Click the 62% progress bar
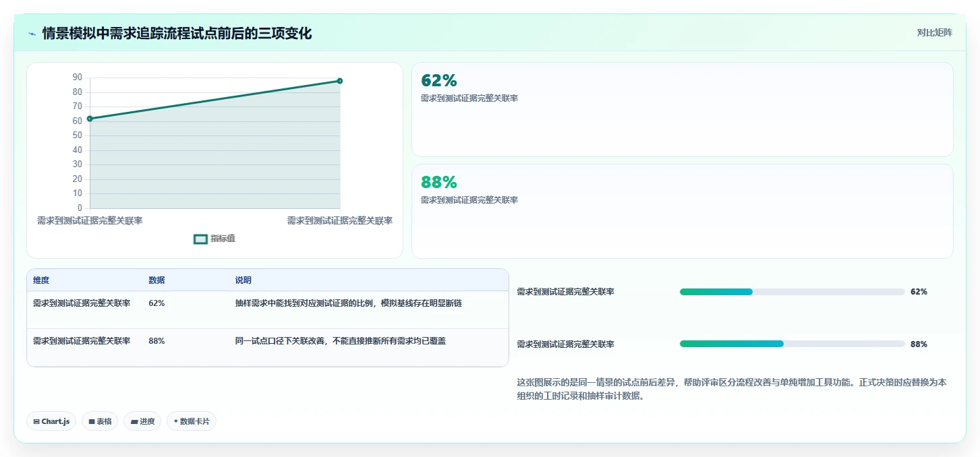The image size is (980, 457). click(792, 292)
